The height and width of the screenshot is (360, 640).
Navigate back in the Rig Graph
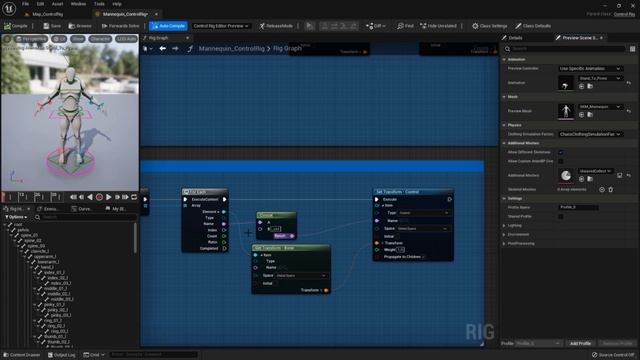click(x=162, y=49)
